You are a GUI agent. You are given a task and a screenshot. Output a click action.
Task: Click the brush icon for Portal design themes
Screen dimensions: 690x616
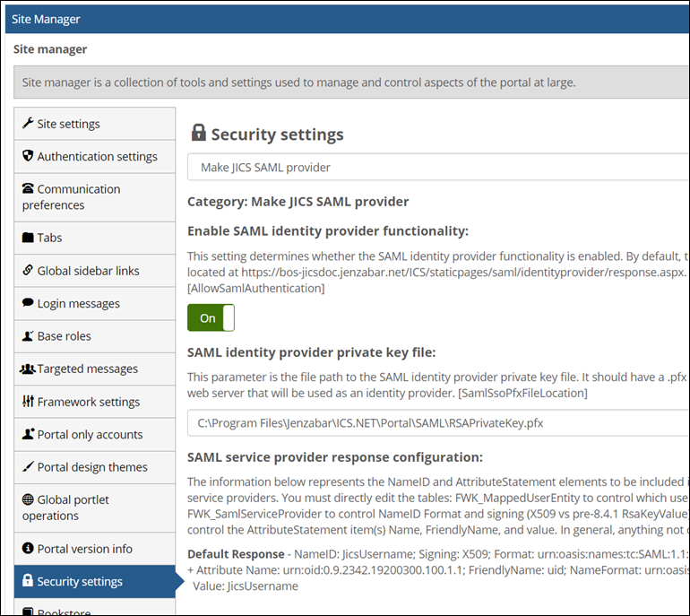coord(28,466)
